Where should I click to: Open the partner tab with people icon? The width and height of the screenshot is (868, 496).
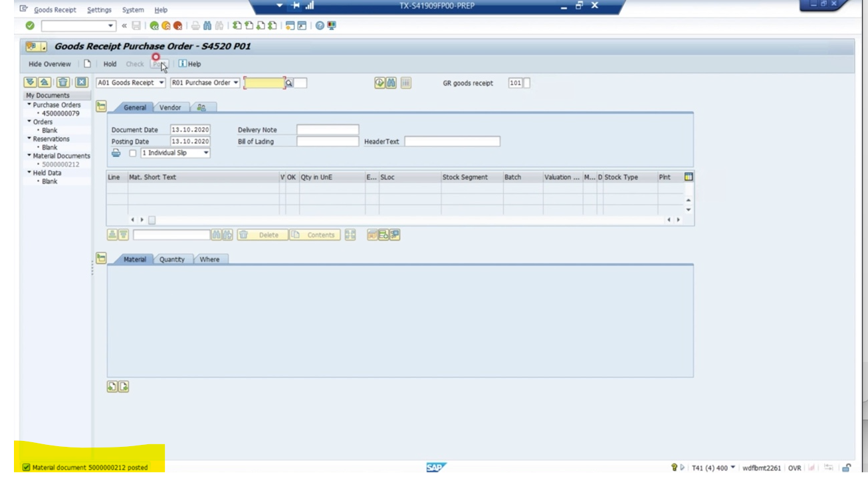pyautogui.click(x=201, y=108)
